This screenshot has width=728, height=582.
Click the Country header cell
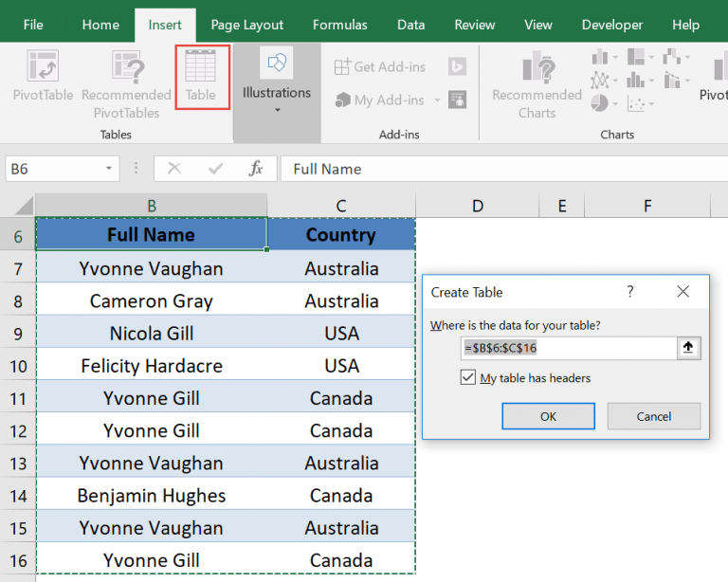(x=341, y=234)
